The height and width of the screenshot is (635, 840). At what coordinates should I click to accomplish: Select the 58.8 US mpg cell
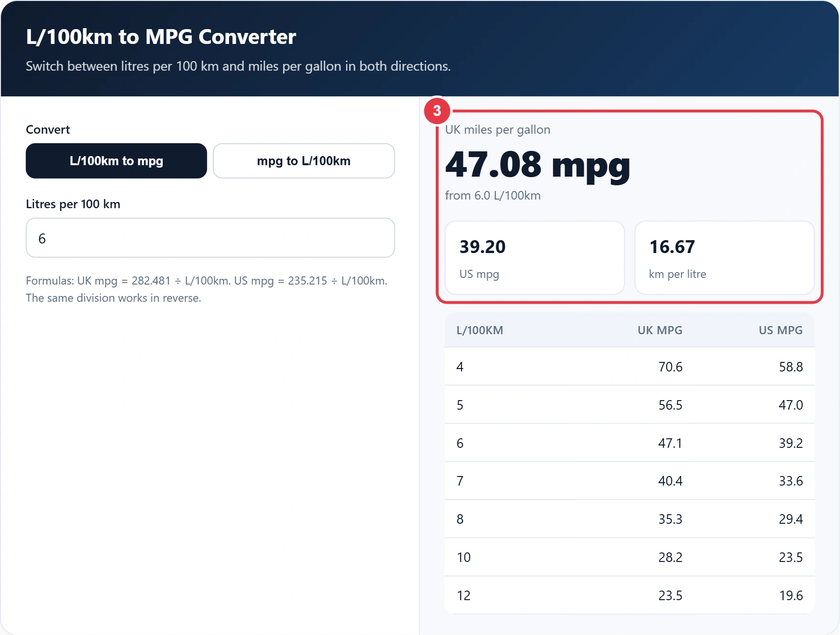click(x=791, y=367)
